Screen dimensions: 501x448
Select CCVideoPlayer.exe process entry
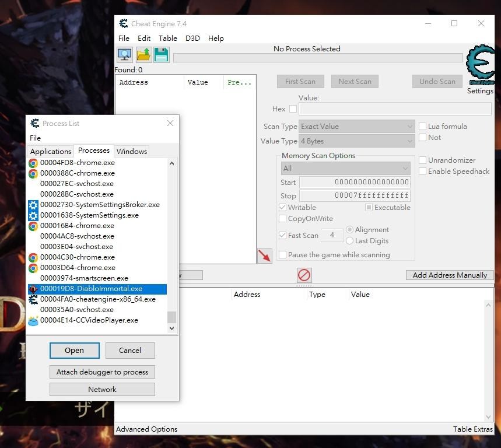pyautogui.click(x=89, y=320)
